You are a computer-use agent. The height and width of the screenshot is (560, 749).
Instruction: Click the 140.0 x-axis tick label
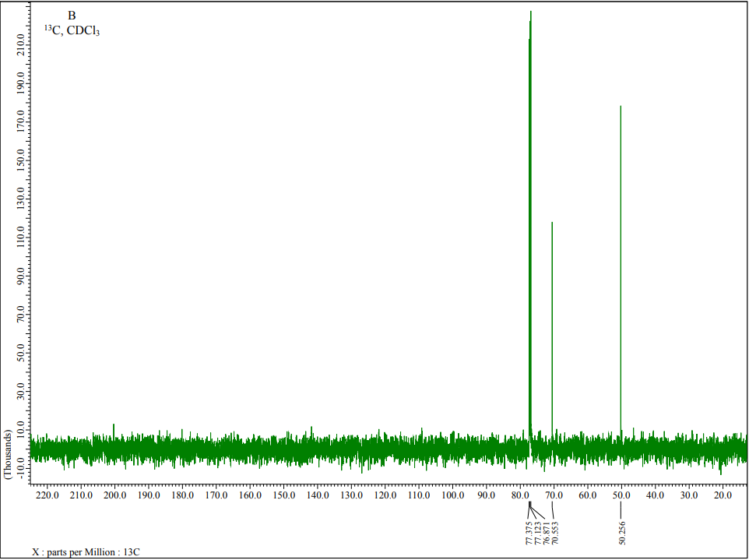pyautogui.click(x=318, y=495)
